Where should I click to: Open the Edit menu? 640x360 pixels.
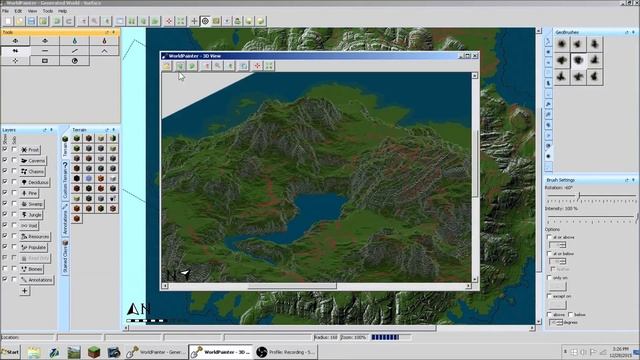[x=18, y=11]
